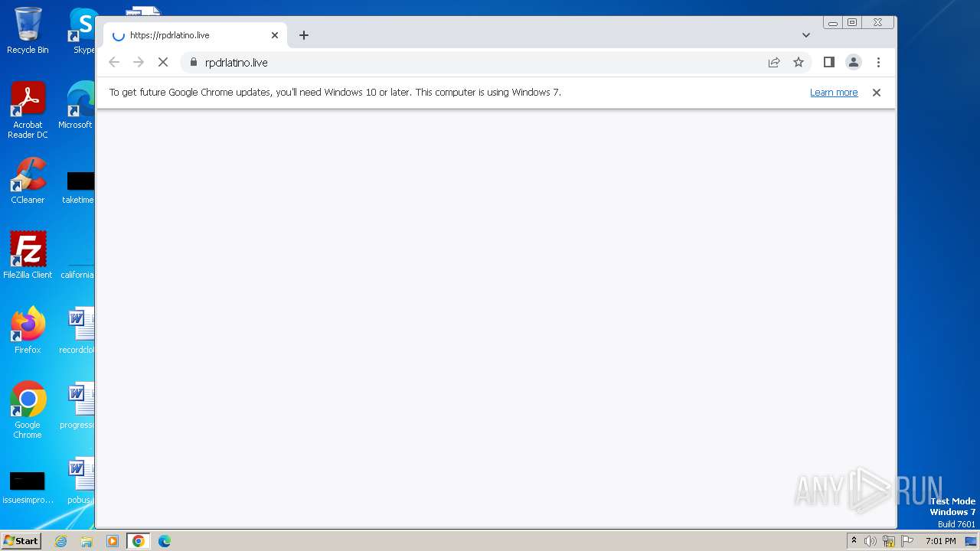Screen dimensions: 980x551
Task: Share this page icon in address bar
Action: (x=774, y=63)
